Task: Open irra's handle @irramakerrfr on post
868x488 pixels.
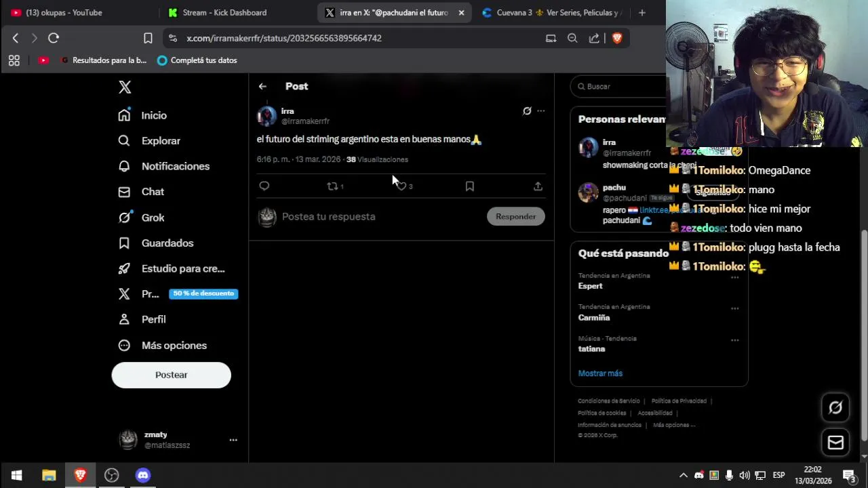Action: [x=305, y=121]
